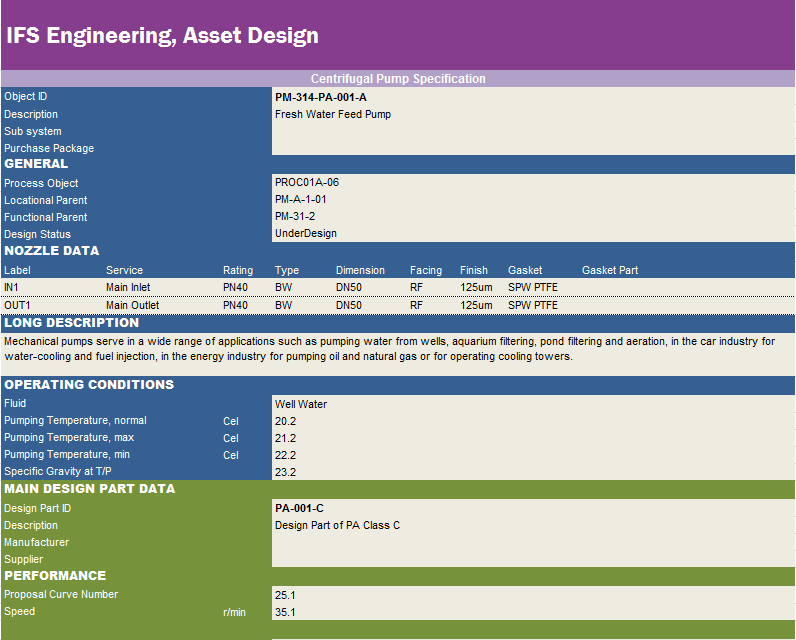Click the IFS Engineering, Asset Design heading
This screenshot has height=640, width=796.
coord(162,36)
